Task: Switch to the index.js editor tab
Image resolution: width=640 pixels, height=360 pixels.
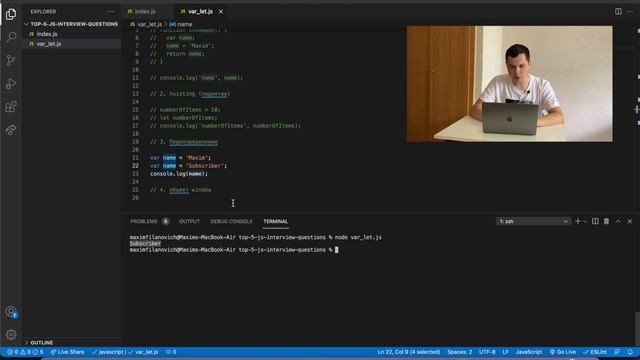Action: (145, 11)
